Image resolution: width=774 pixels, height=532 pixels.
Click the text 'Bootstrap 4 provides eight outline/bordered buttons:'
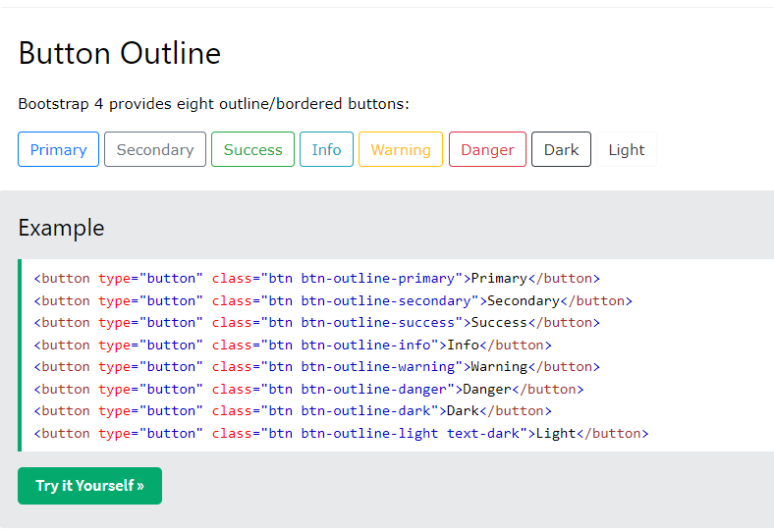[x=214, y=104]
